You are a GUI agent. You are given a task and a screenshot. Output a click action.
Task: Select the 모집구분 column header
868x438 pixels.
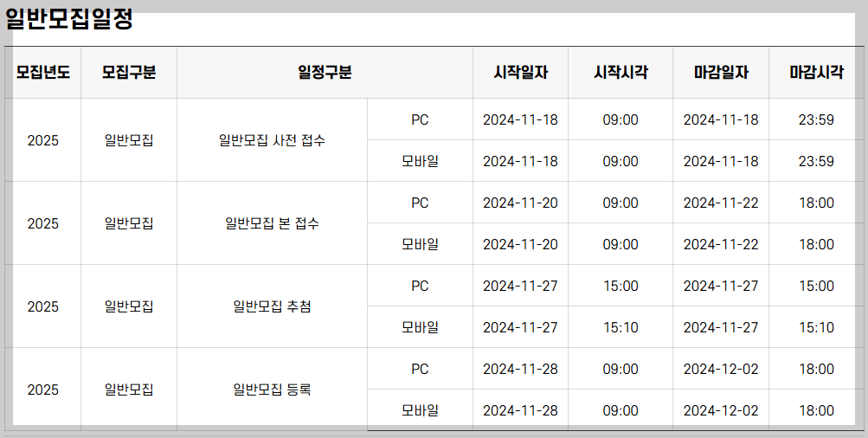pos(129,72)
